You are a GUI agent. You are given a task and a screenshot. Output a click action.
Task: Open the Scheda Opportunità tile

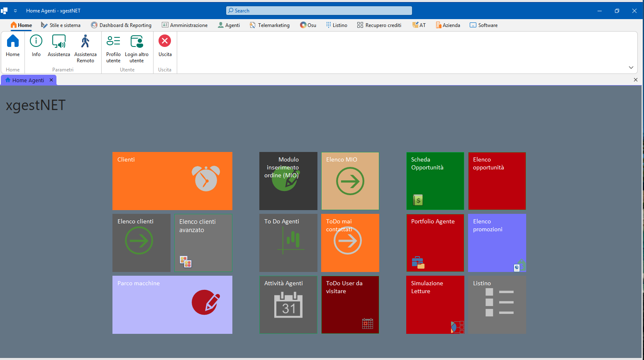click(435, 181)
